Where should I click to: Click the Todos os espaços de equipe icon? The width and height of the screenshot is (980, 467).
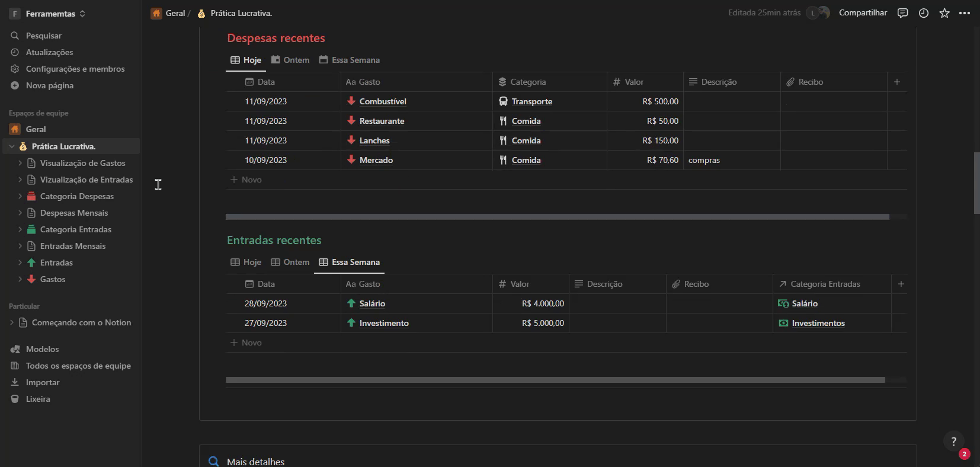tap(15, 366)
